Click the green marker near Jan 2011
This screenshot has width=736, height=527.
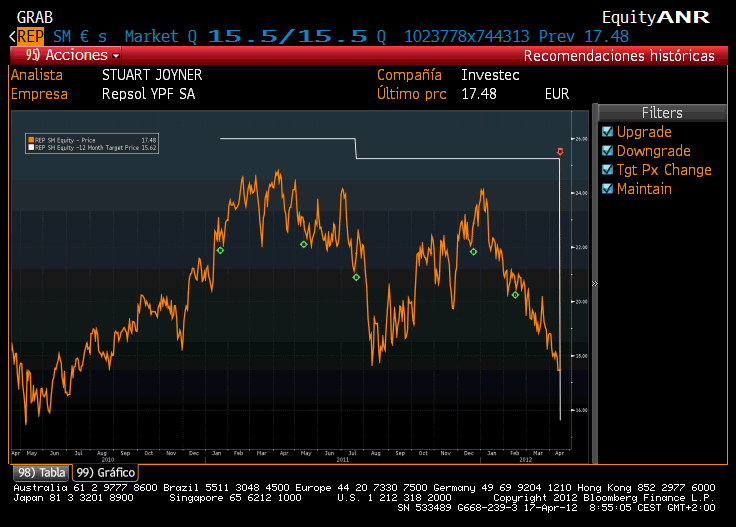pos(220,251)
